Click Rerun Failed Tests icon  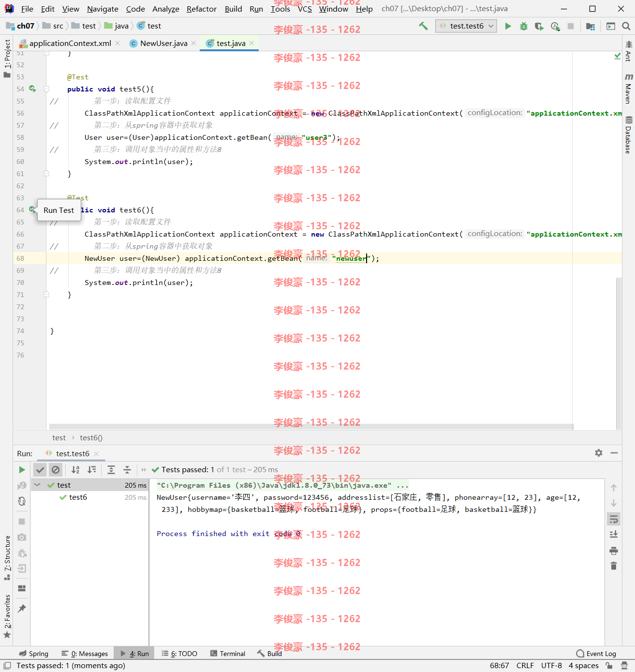[22, 486]
